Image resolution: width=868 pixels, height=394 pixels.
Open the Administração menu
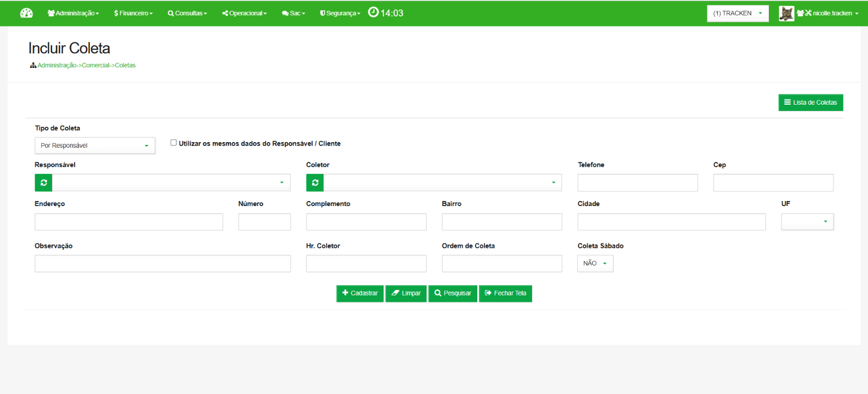(74, 13)
